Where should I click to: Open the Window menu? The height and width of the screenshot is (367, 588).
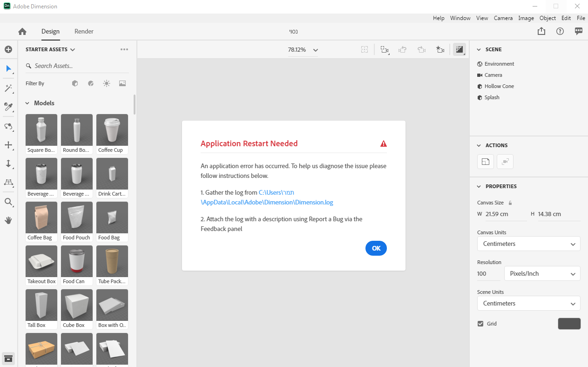pyautogui.click(x=460, y=18)
